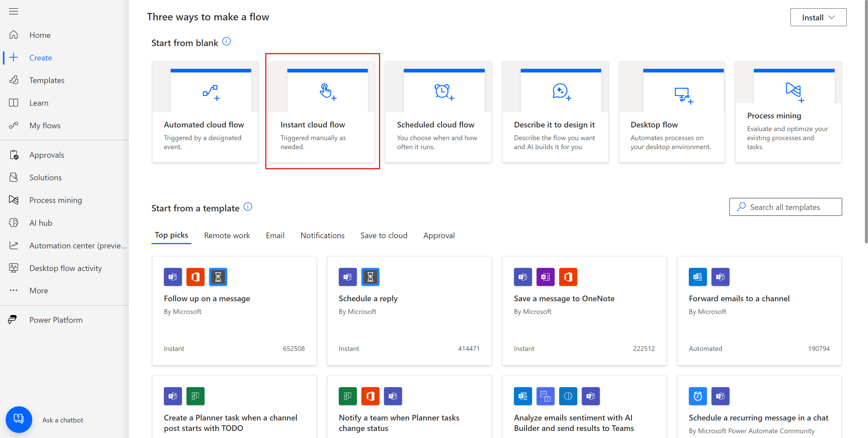Click the Notifications templates tab
Viewport: 868px width, 438px height.
click(x=322, y=235)
